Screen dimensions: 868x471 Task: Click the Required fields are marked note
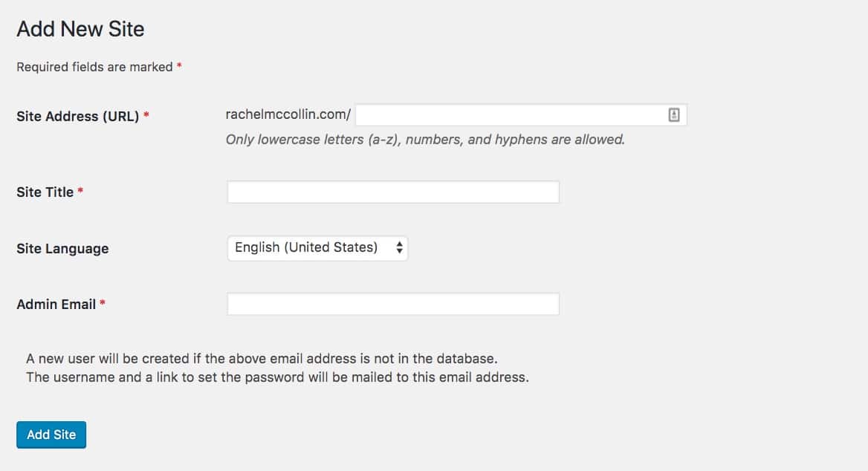pos(94,67)
